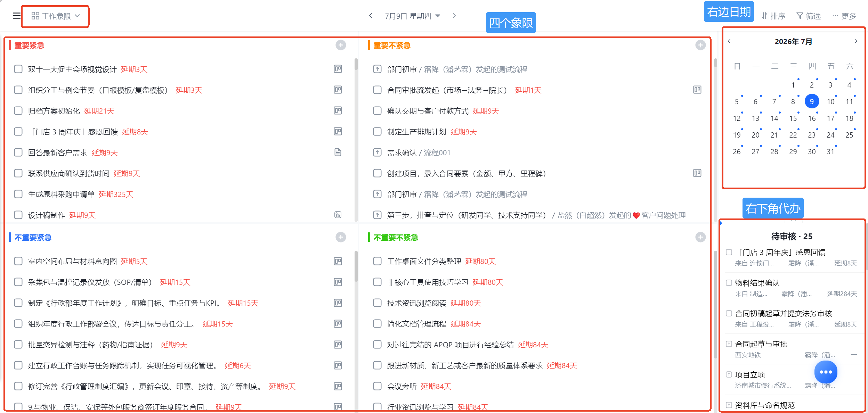Image resolution: width=868 pixels, height=413 pixels.
Task: Click scrollbar of 不重要紧急 quadrant
Action: point(356,266)
